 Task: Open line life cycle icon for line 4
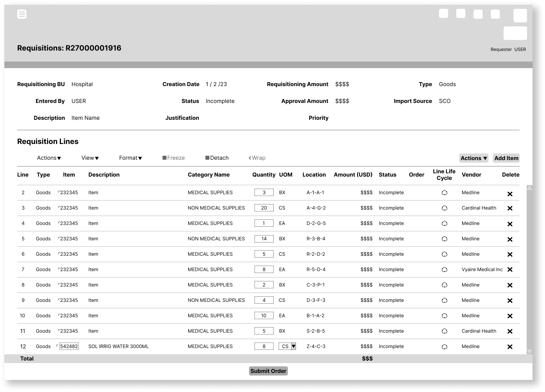pyautogui.click(x=445, y=223)
